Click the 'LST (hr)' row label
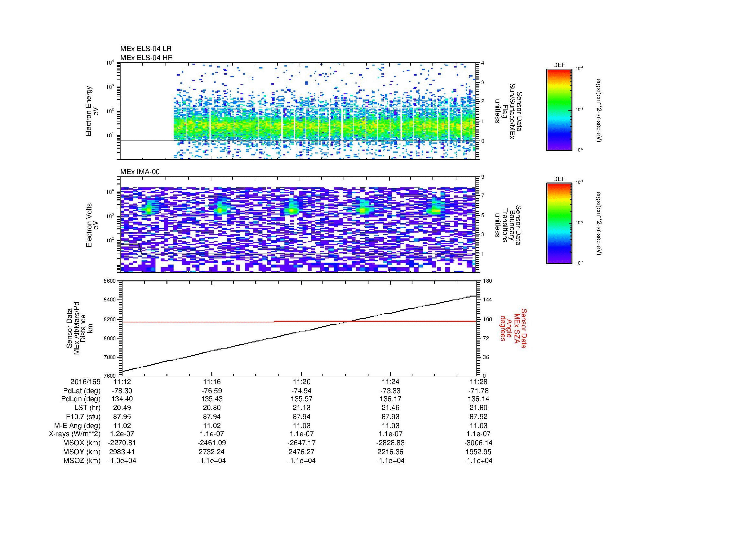The height and width of the screenshot is (534, 756). pos(87,408)
